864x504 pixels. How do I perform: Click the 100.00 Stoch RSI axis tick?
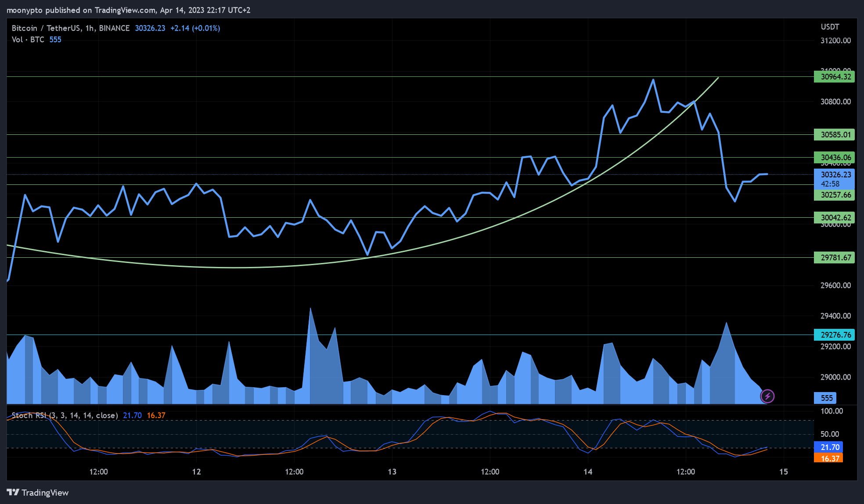(x=832, y=411)
